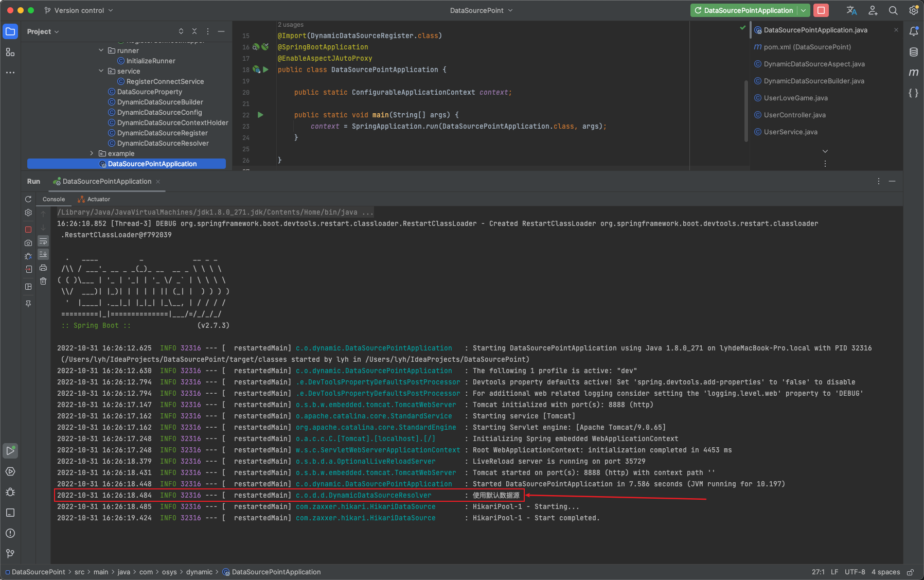Screen dimensions: 924x580
Task: Run DataSourcePointApplication green button
Action: click(x=744, y=10)
